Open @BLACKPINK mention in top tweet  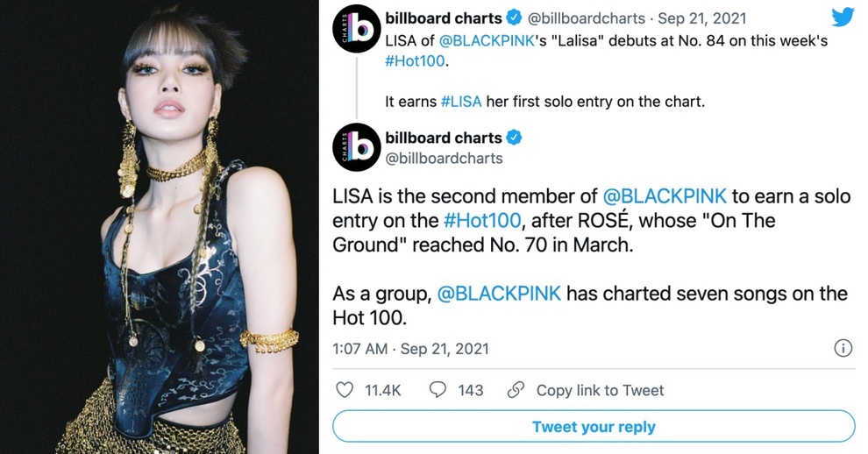486,41
